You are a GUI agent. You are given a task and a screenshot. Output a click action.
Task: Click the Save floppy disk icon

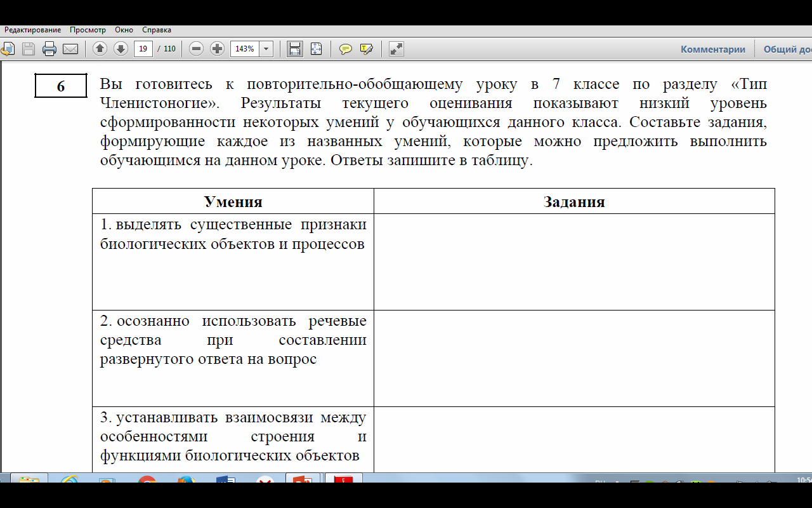tap(29, 49)
